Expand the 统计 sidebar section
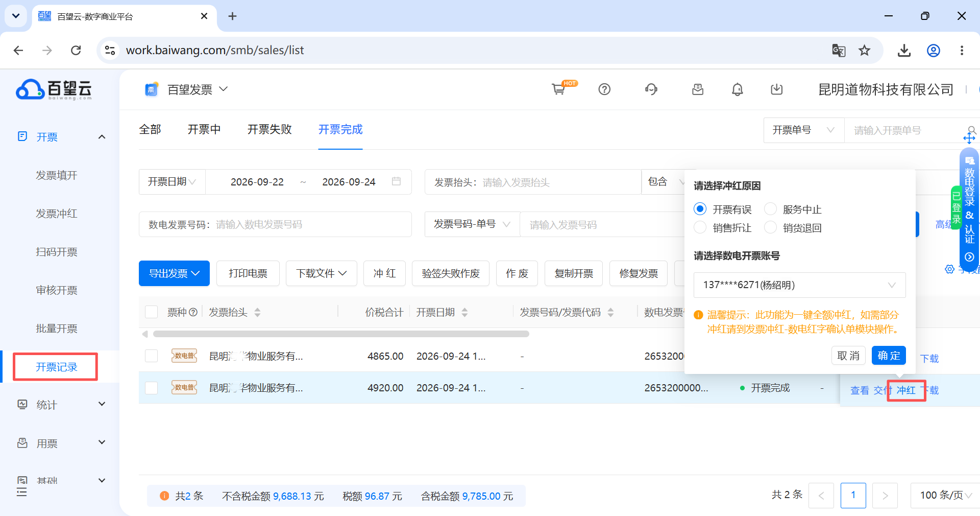The image size is (980, 516). (x=102, y=404)
